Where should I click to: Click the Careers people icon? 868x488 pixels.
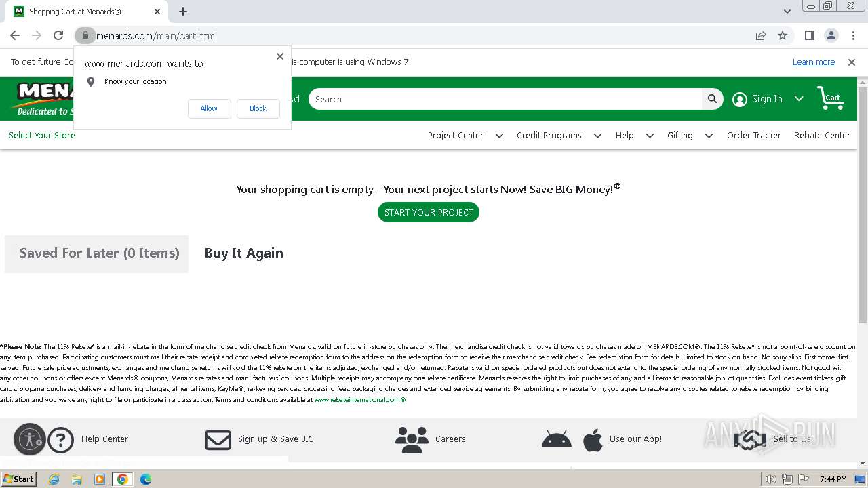click(x=412, y=440)
